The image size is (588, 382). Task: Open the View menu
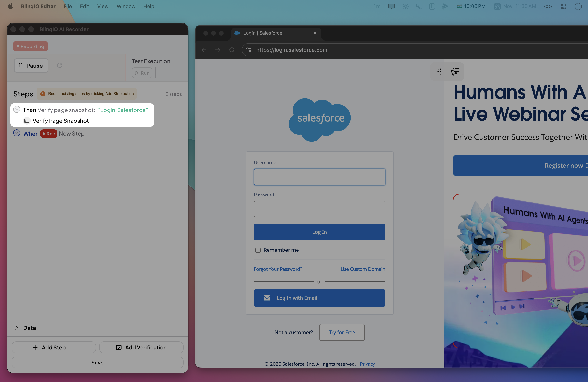[x=102, y=6]
